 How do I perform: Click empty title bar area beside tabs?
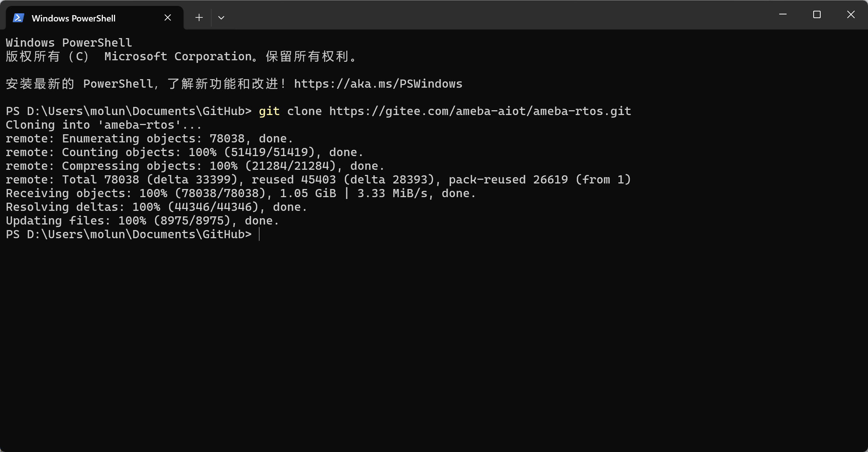pyautogui.click(x=481, y=15)
